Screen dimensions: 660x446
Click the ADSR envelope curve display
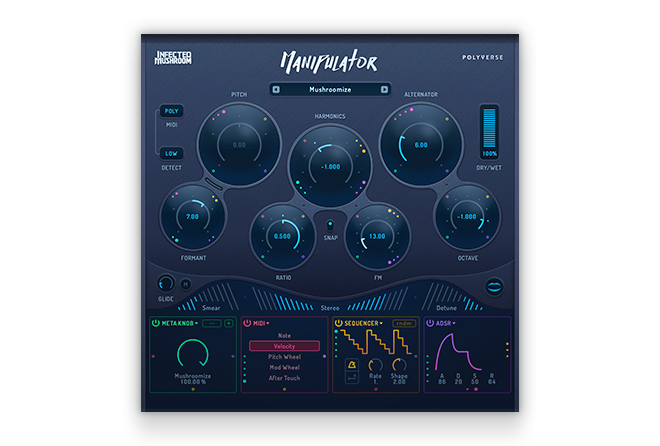click(458, 352)
